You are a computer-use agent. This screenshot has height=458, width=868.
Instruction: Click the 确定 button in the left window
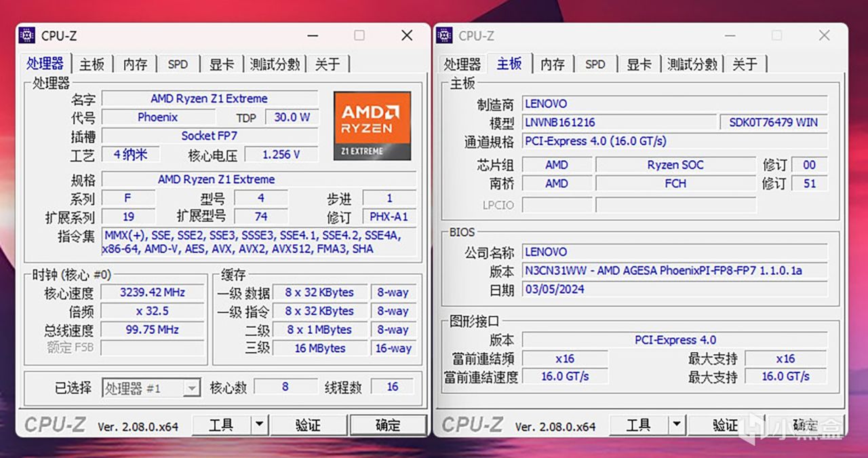coord(389,425)
